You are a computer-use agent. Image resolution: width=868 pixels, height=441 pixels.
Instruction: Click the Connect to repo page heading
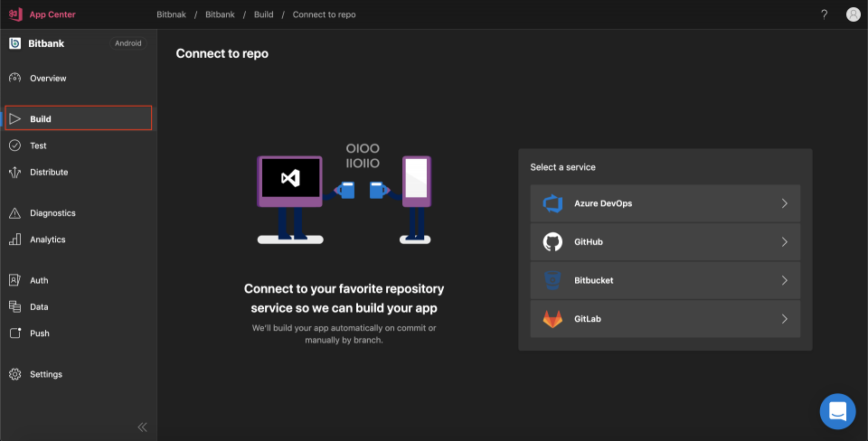[222, 53]
